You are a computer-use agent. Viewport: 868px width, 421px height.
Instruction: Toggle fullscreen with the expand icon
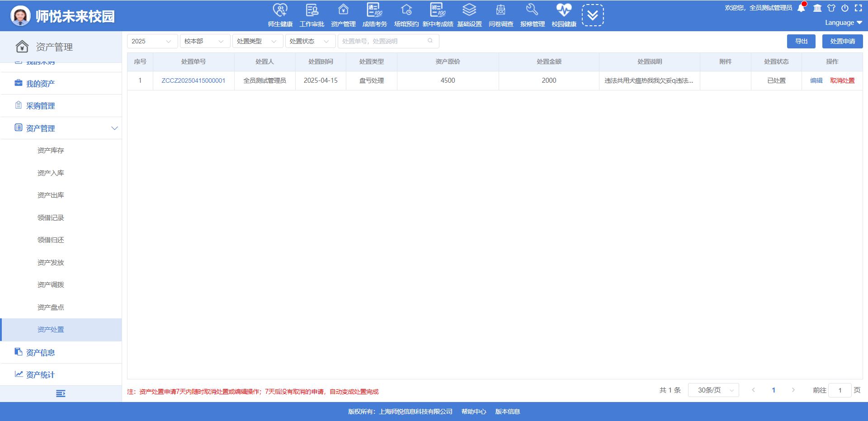(x=859, y=8)
